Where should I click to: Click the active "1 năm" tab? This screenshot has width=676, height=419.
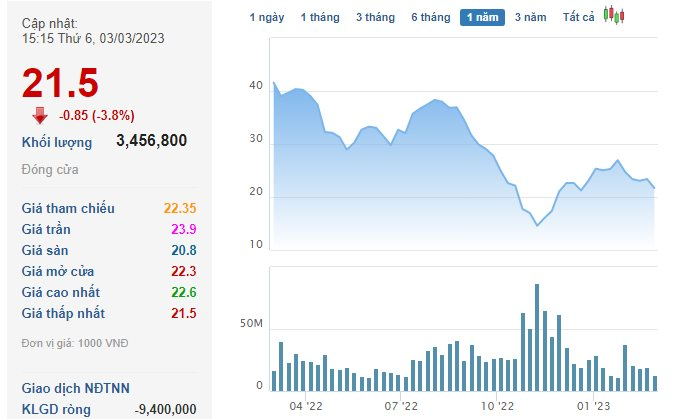click(482, 17)
